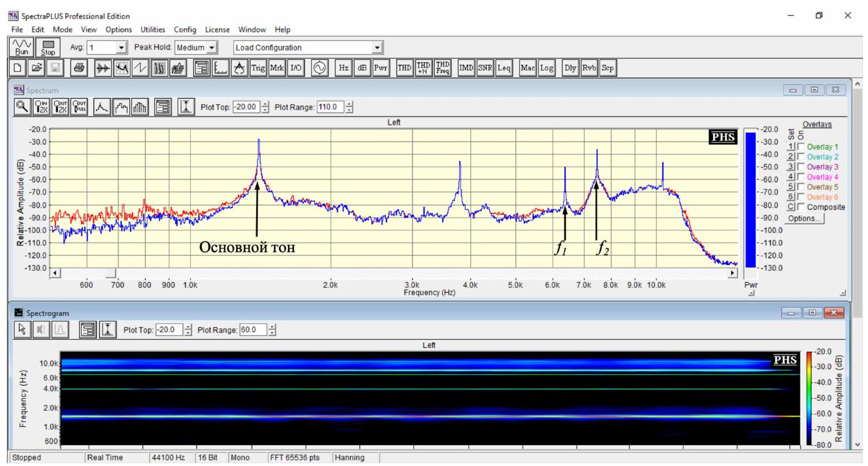Open the IMD measurement utility
Viewport: 868px width, 466px height.
click(466, 68)
